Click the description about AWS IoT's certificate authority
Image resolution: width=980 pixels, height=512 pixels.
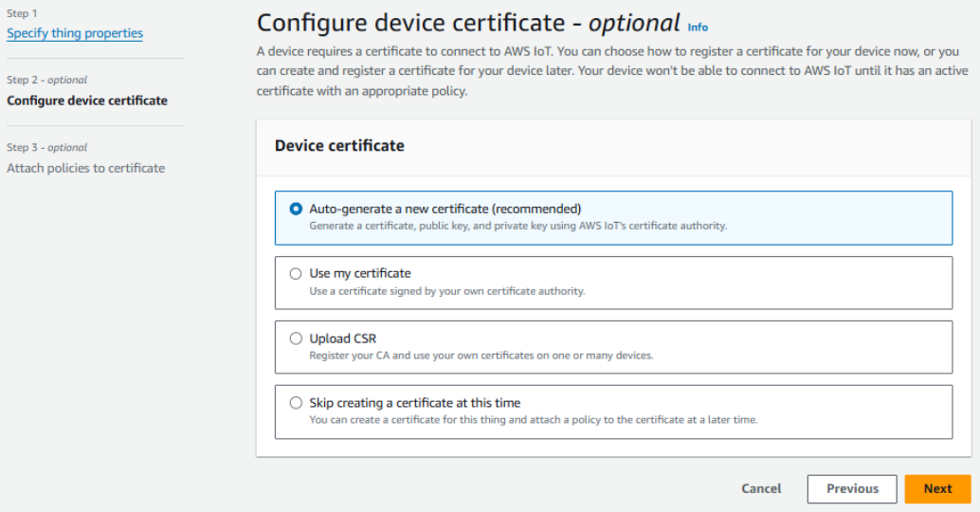coord(517,226)
